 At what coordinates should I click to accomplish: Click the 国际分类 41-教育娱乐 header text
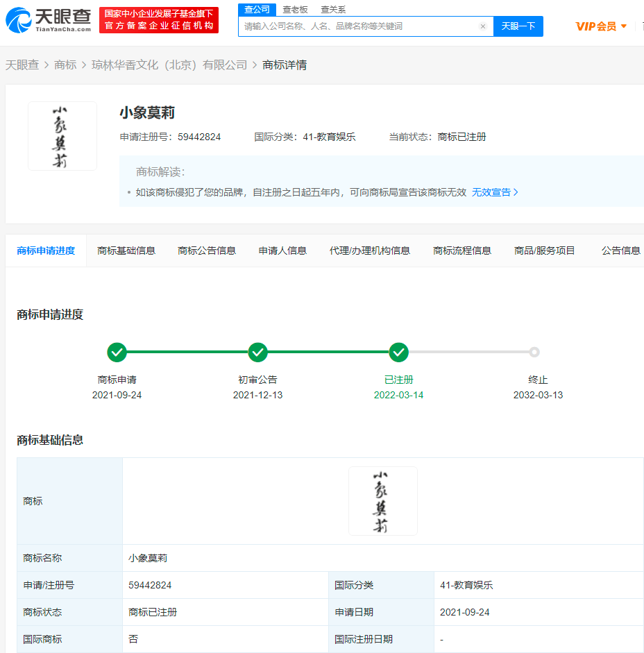[305, 137]
